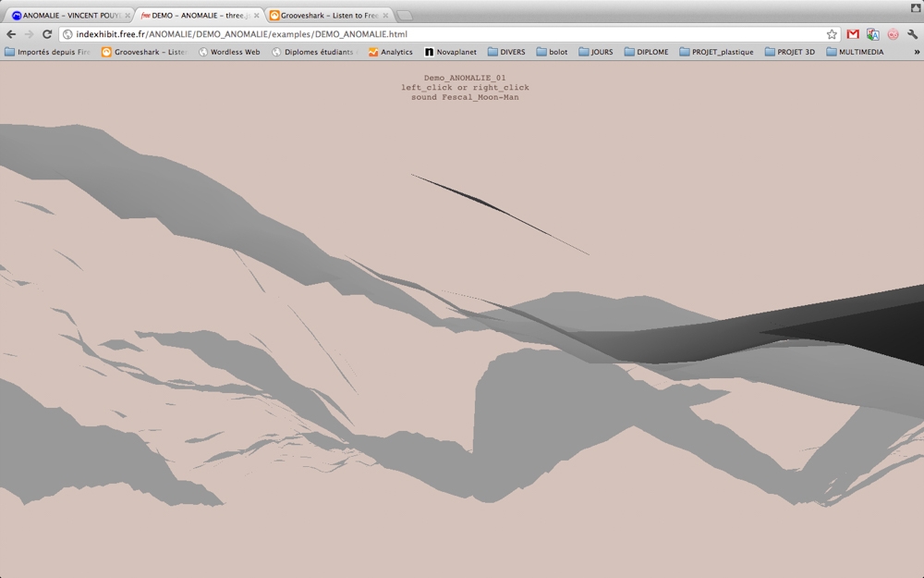Click the browser back arrow
Viewport: 924px width, 578px height.
(11, 34)
